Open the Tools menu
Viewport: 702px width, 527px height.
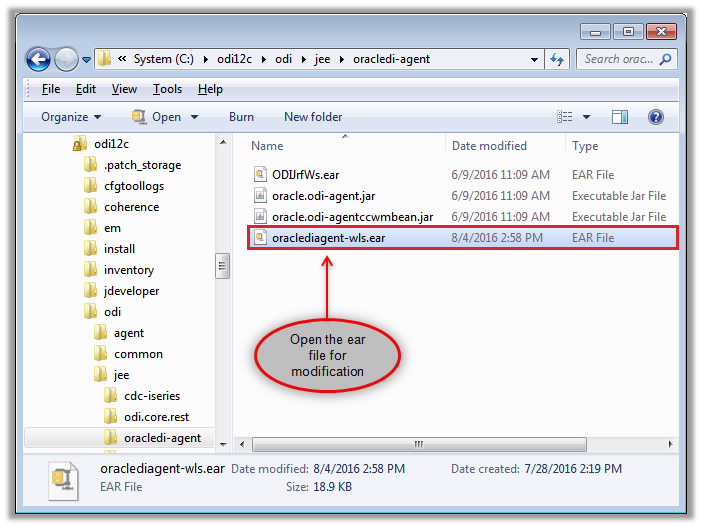167,89
